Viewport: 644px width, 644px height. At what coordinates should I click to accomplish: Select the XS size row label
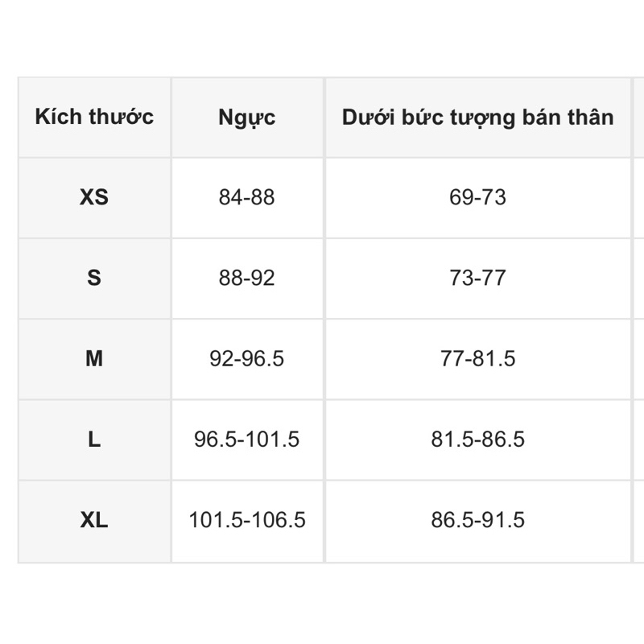[94, 197]
